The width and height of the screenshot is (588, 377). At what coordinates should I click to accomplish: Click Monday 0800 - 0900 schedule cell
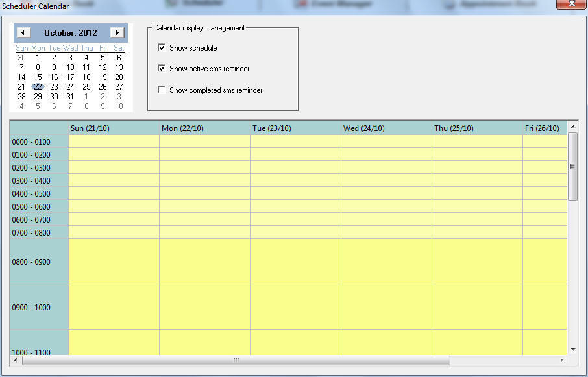[x=204, y=261]
